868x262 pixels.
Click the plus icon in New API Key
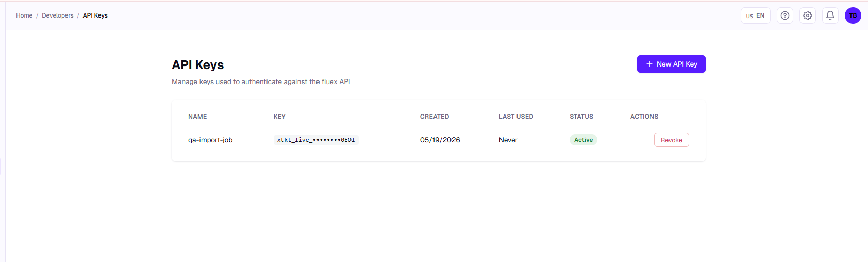[649, 64]
